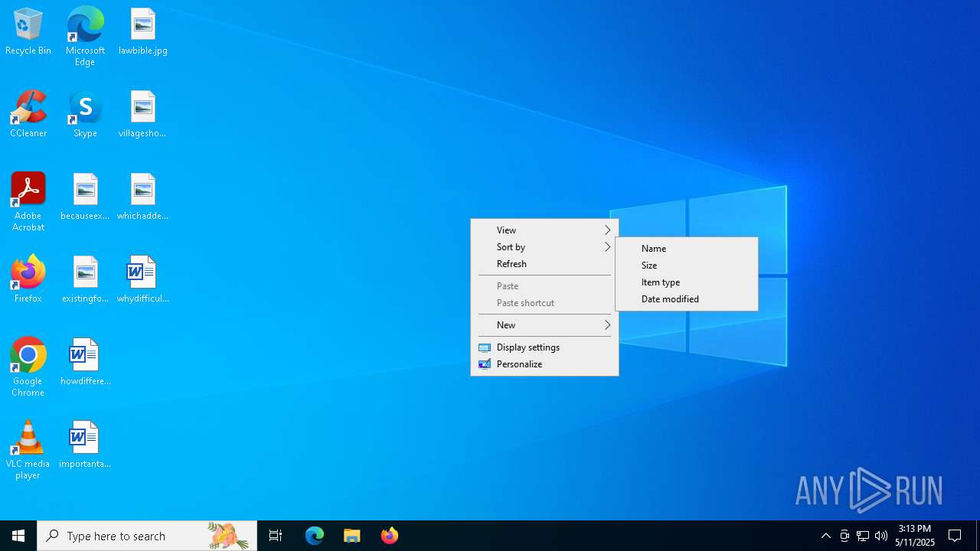
Task: Expand the New submenu
Action: (544, 325)
